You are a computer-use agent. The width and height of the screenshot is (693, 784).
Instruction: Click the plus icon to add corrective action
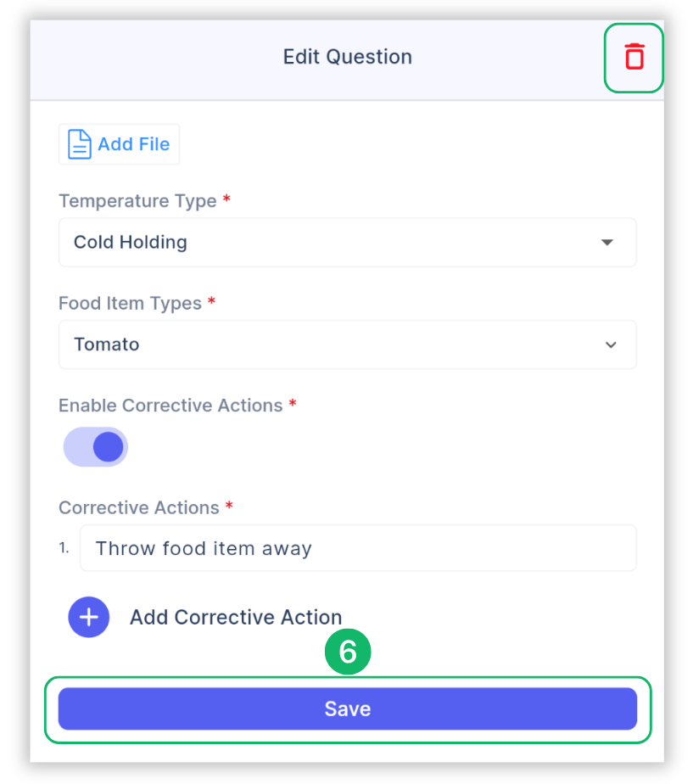coord(89,617)
